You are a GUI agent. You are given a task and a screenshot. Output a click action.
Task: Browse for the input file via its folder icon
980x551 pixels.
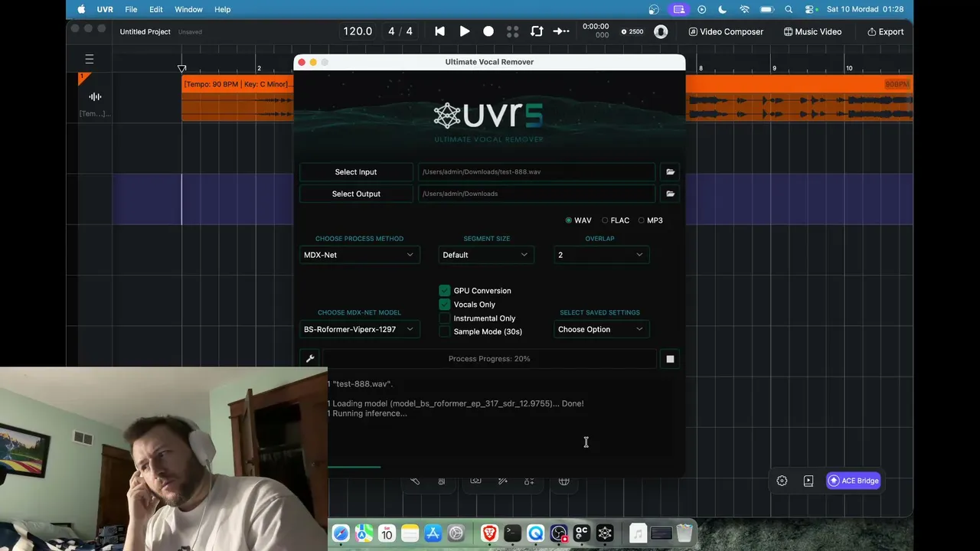tap(671, 172)
